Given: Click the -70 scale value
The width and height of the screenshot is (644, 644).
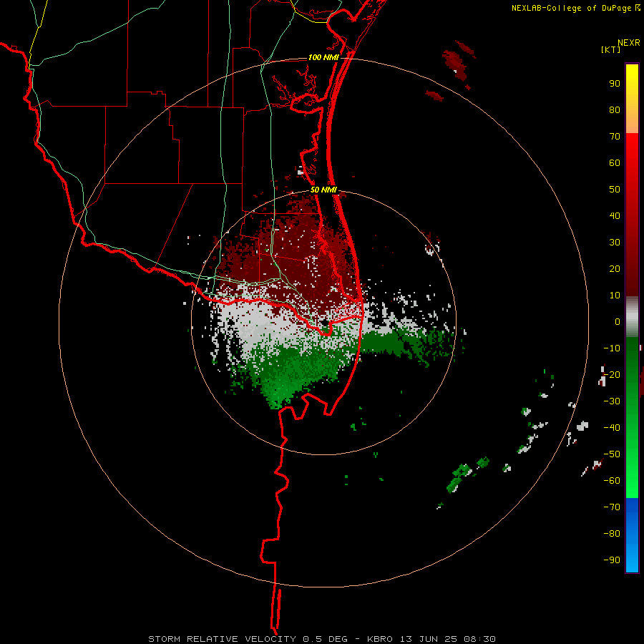Looking at the screenshot, I should click(612, 507).
